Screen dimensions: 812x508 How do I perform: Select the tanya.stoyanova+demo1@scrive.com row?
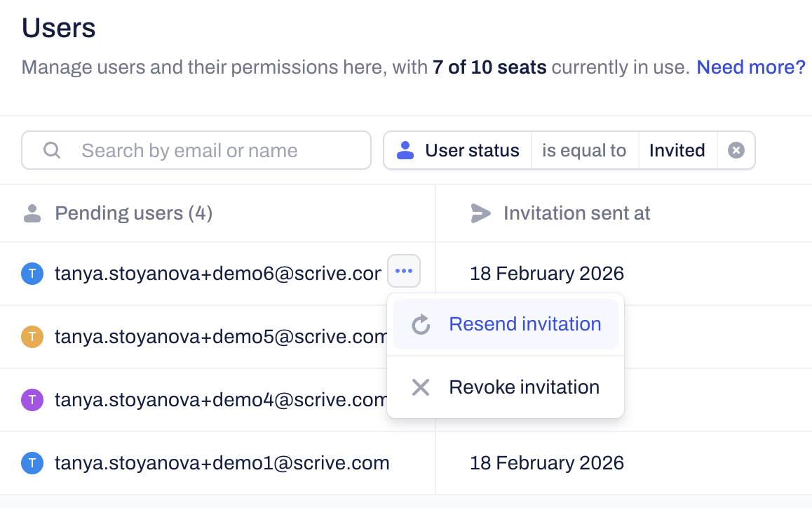[x=222, y=463]
